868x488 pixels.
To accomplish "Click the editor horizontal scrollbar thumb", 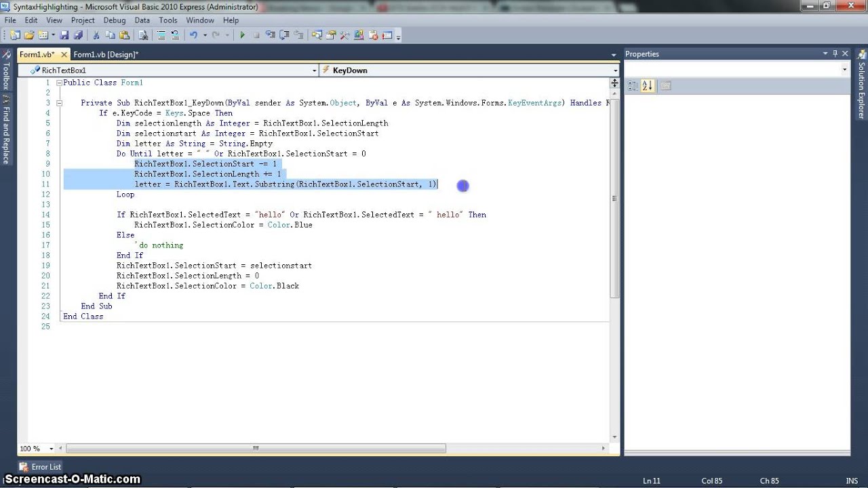I will 256,448.
